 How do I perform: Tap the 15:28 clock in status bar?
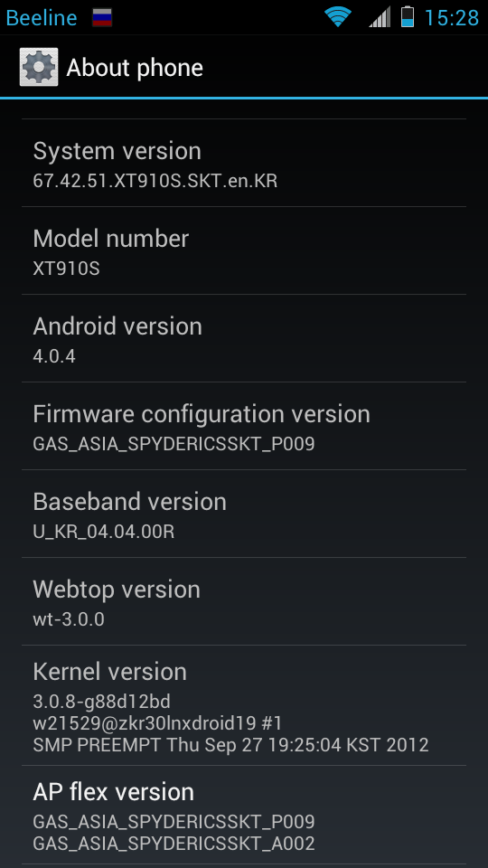[x=452, y=18]
